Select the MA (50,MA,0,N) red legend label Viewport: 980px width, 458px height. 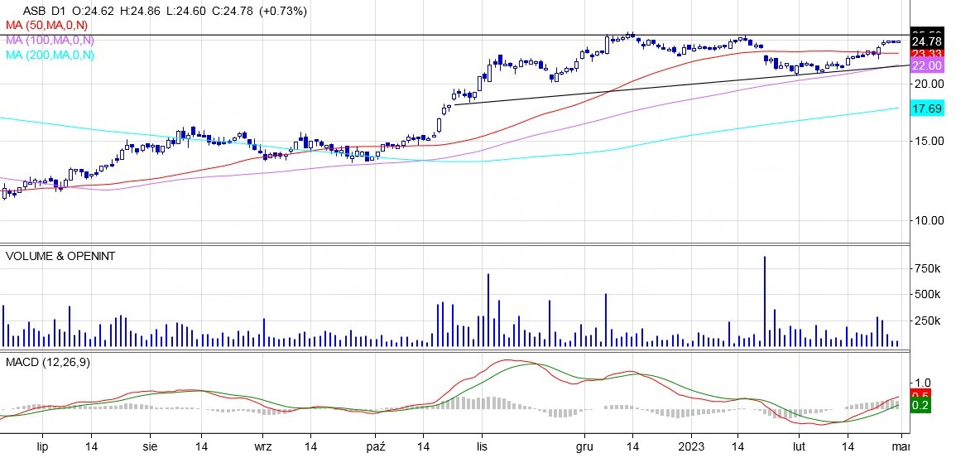click(x=50, y=26)
